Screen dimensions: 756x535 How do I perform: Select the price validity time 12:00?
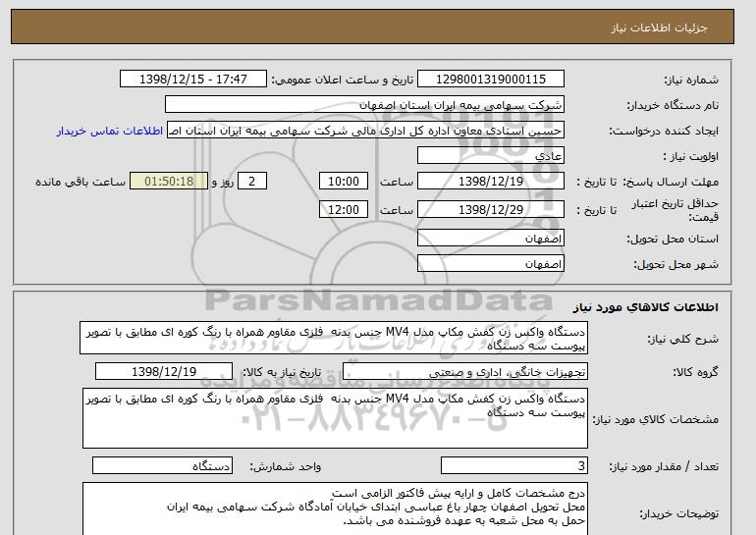pyautogui.click(x=344, y=210)
